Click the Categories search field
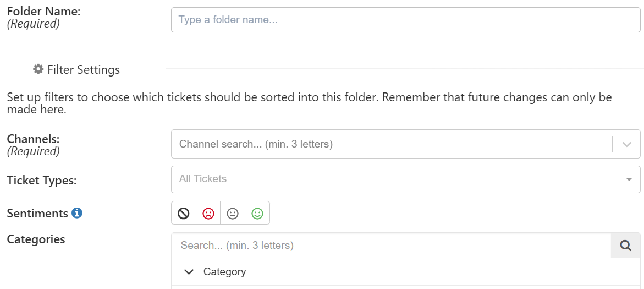This screenshot has width=644, height=289. [x=391, y=246]
